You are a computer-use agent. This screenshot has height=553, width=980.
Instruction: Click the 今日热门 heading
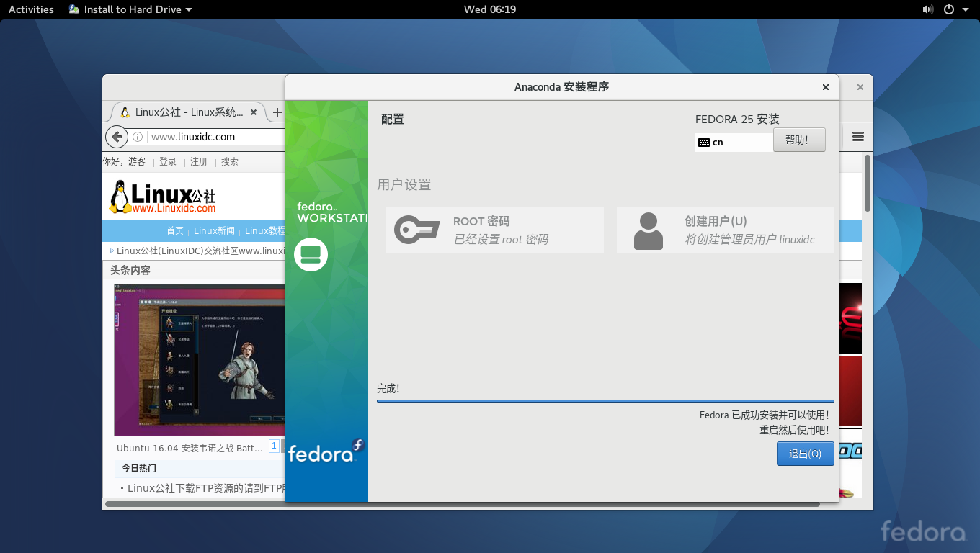[x=138, y=468]
